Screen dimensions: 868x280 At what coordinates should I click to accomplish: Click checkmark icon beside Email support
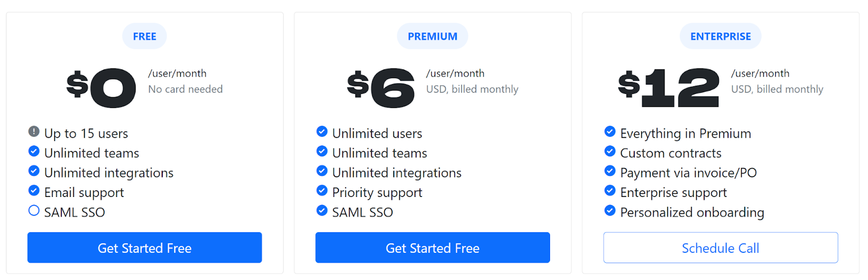(x=34, y=190)
